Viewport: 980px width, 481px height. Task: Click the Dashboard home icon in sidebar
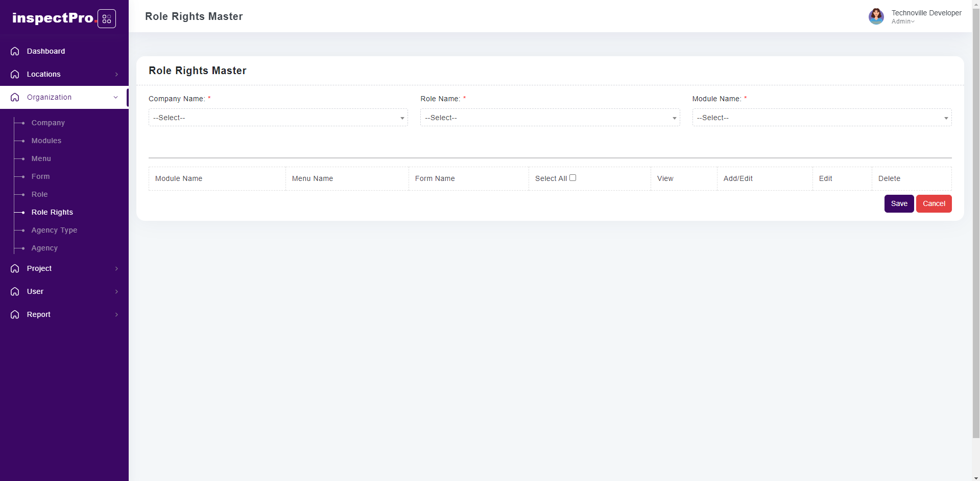pyautogui.click(x=15, y=51)
